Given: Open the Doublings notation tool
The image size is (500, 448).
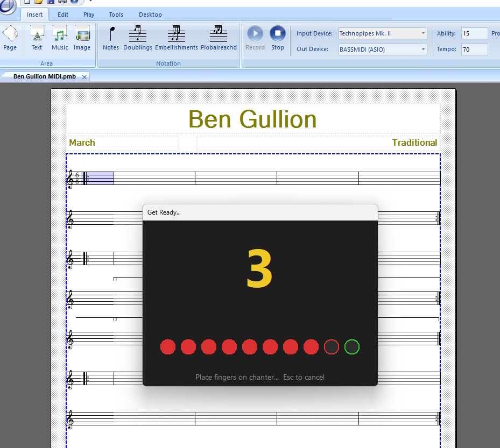Looking at the screenshot, I should pos(138,38).
